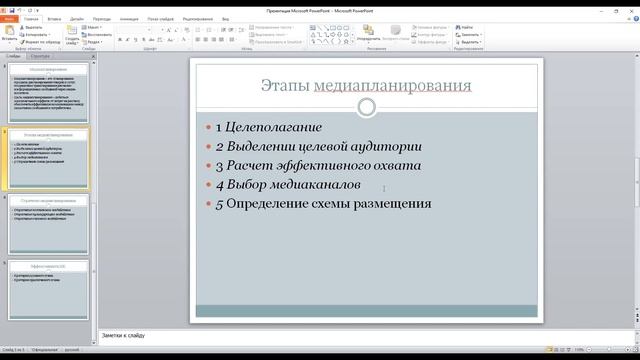This screenshot has width=640, height=360.
Task: Open the Insert (Вставка) ribbon tab
Action: point(54,19)
